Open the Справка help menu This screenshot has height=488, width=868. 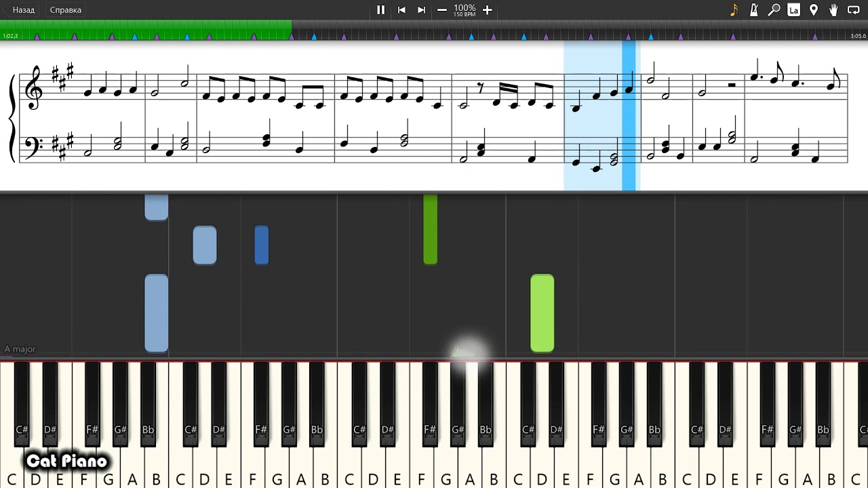click(x=66, y=10)
